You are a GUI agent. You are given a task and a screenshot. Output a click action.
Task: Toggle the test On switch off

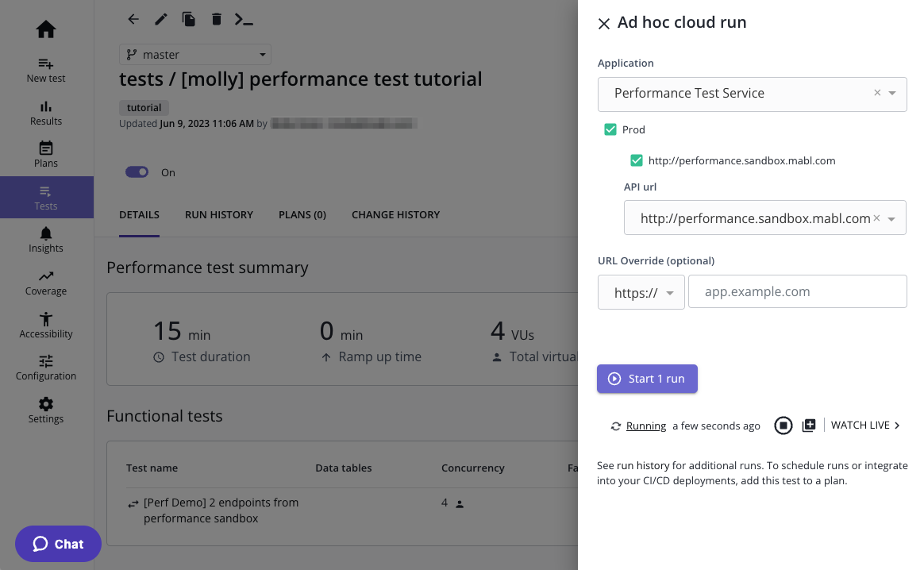[137, 172]
